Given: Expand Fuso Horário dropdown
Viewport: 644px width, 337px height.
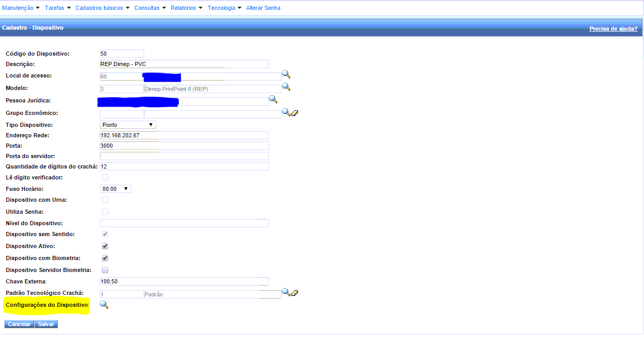Looking at the screenshot, I should click(115, 189).
